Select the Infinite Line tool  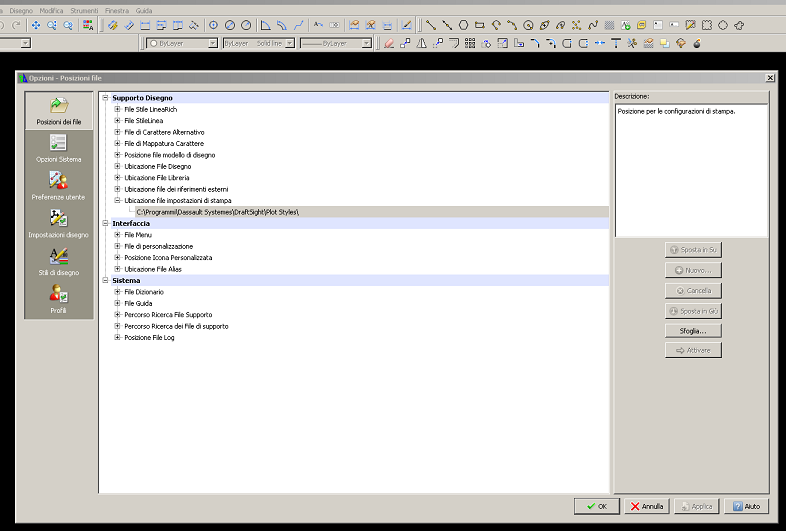coord(447,25)
